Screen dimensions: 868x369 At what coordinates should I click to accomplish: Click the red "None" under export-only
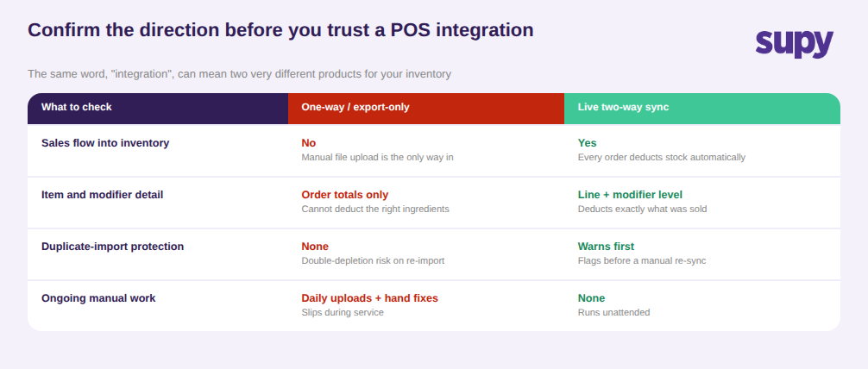[315, 247]
